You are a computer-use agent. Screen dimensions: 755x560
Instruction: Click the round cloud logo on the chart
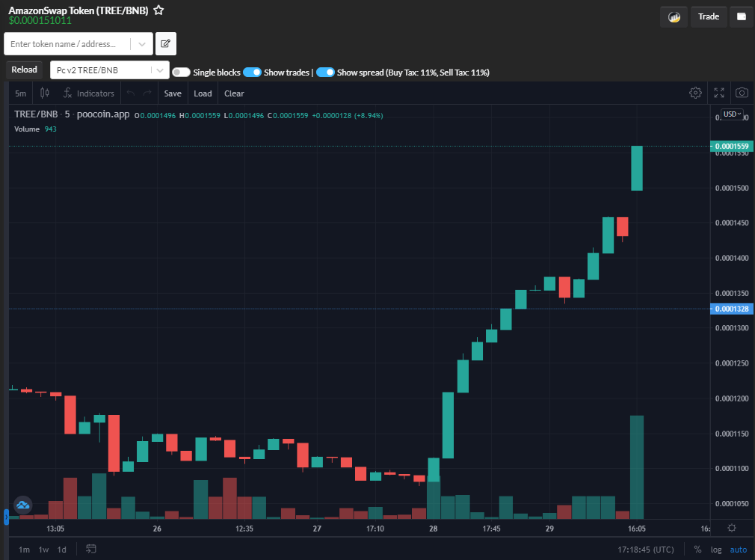(22, 505)
